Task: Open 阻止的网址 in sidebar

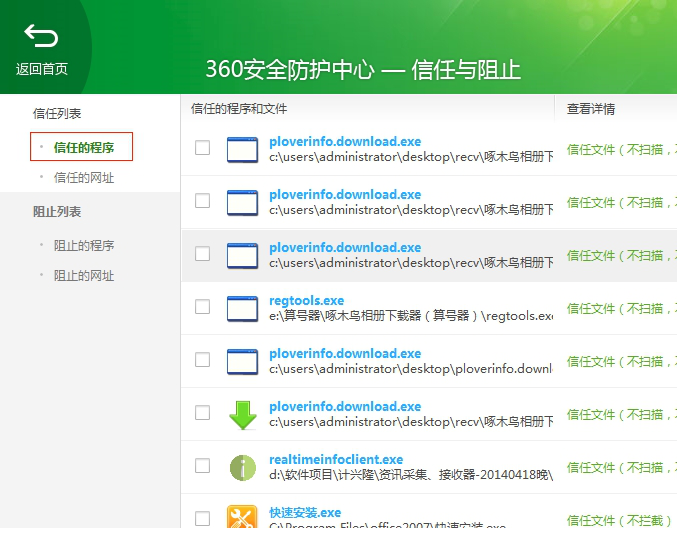Action: (84, 275)
